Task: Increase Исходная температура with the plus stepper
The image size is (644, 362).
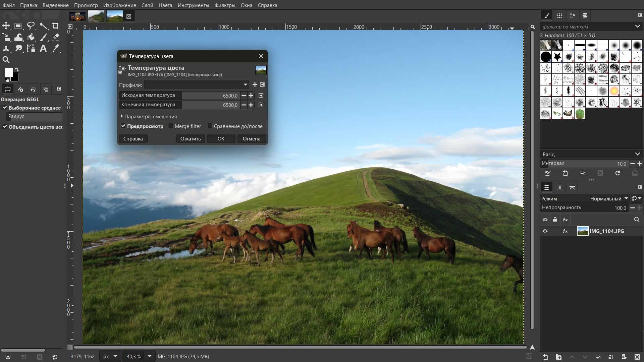Action: [251, 96]
